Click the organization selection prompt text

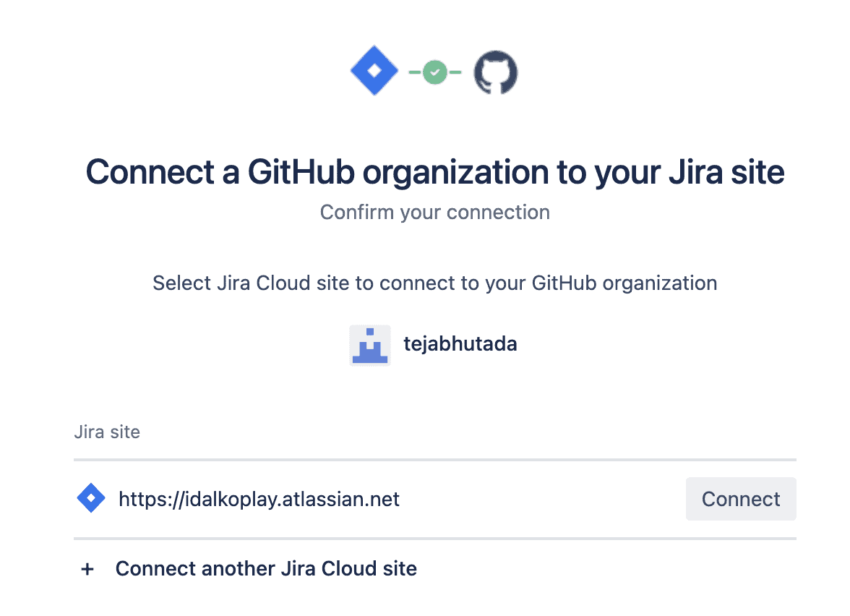point(434,283)
